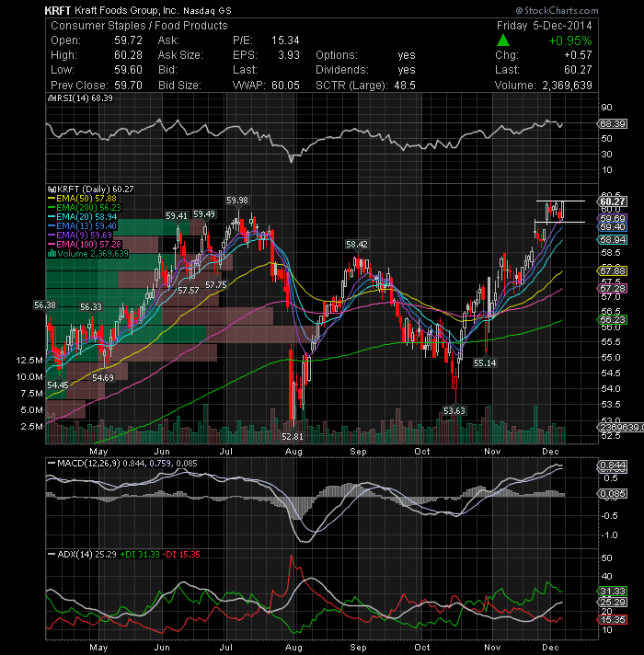The height and width of the screenshot is (655, 644).
Task: Click the Options yes value
Action: [407, 55]
